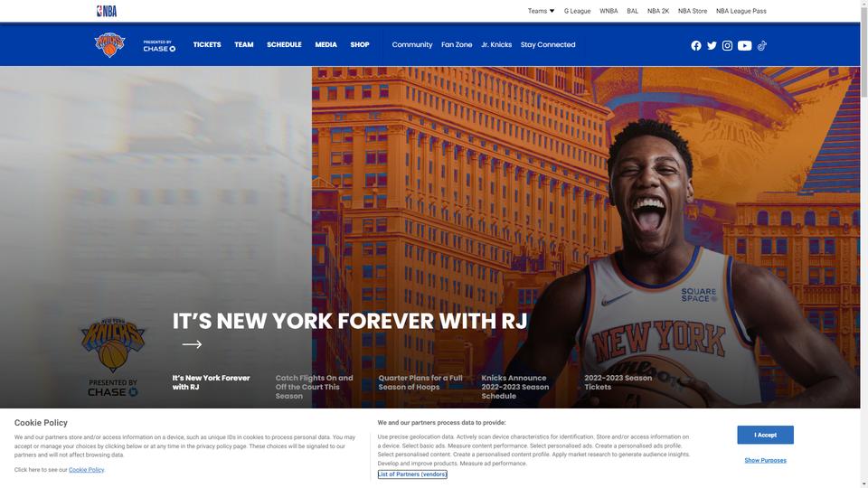Open the Knicks TikTok icon
This screenshot has width=868, height=488.
point(761,46)
